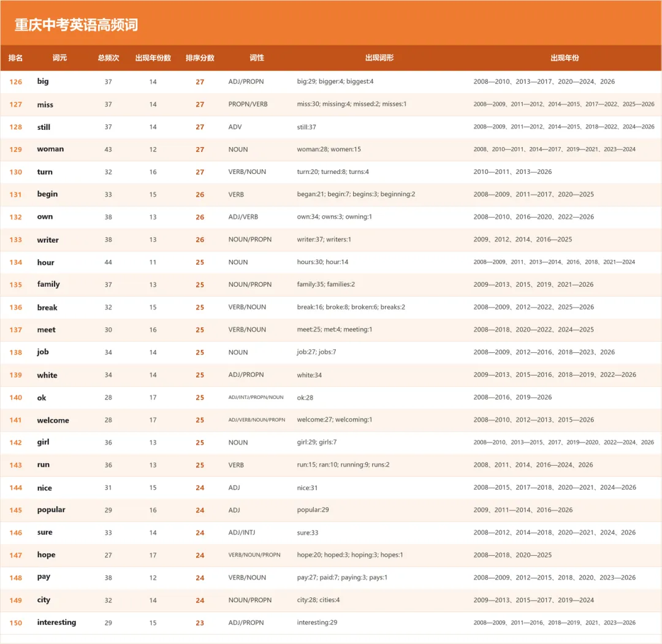Image resolution: width=662 pixels, height=644 pixels.
Task: Click the 'hours:30; hour:14' forms cell
Action: [322, 262]
